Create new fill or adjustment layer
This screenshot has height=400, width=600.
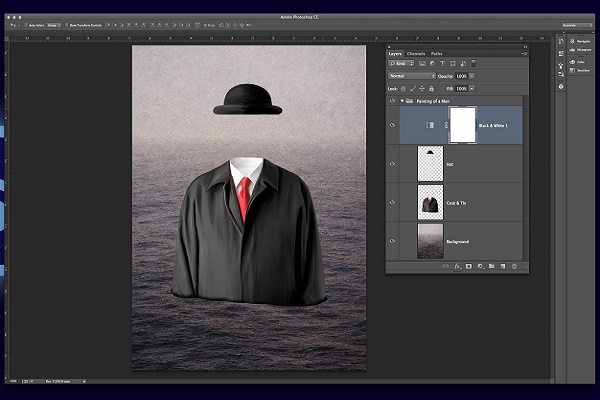(x=480, y=266)
